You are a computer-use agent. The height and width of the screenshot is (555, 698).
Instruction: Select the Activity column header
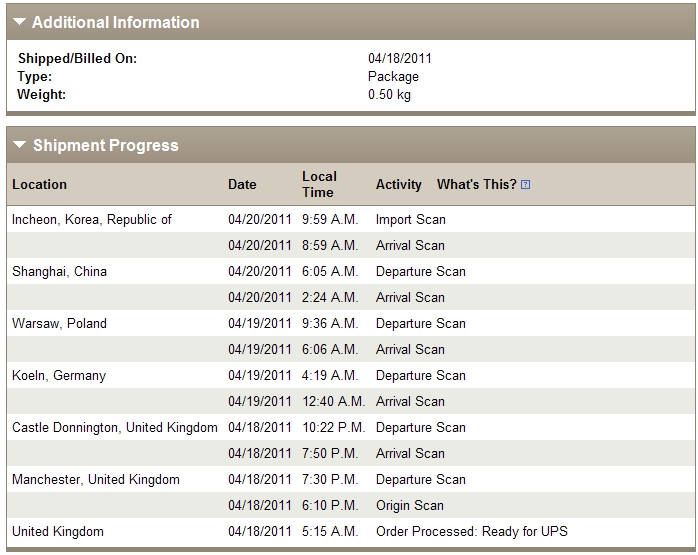(398, 184)
